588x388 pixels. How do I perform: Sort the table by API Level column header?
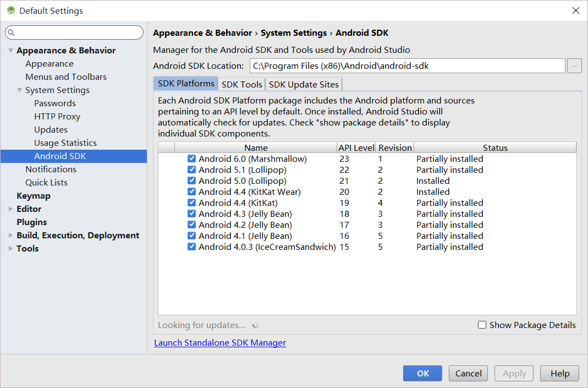(x=356, y=147)
